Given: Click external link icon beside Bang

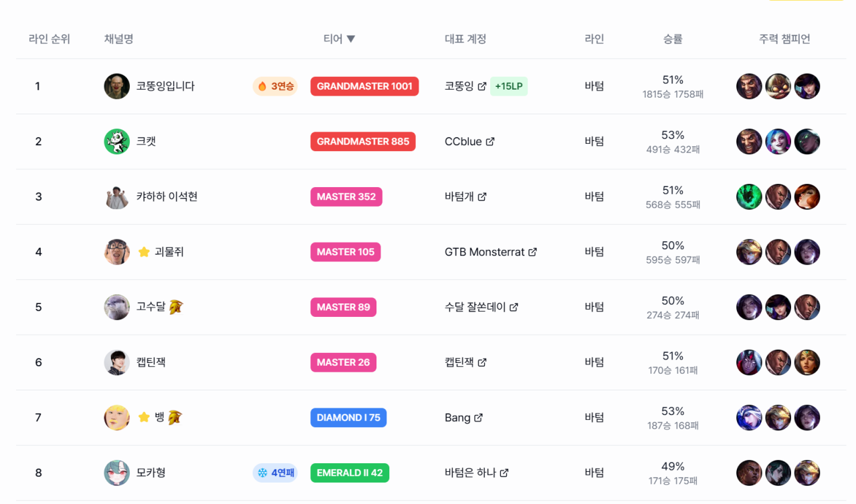Looking at the screenshot, I should (479, 418).
